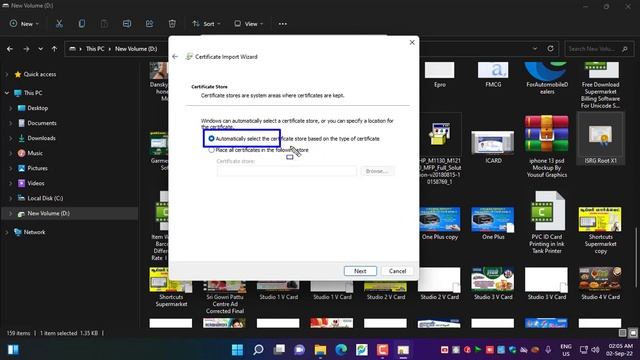Click the microphone tray icon
Screen dimensions: 640x360
tap(548, 350)
